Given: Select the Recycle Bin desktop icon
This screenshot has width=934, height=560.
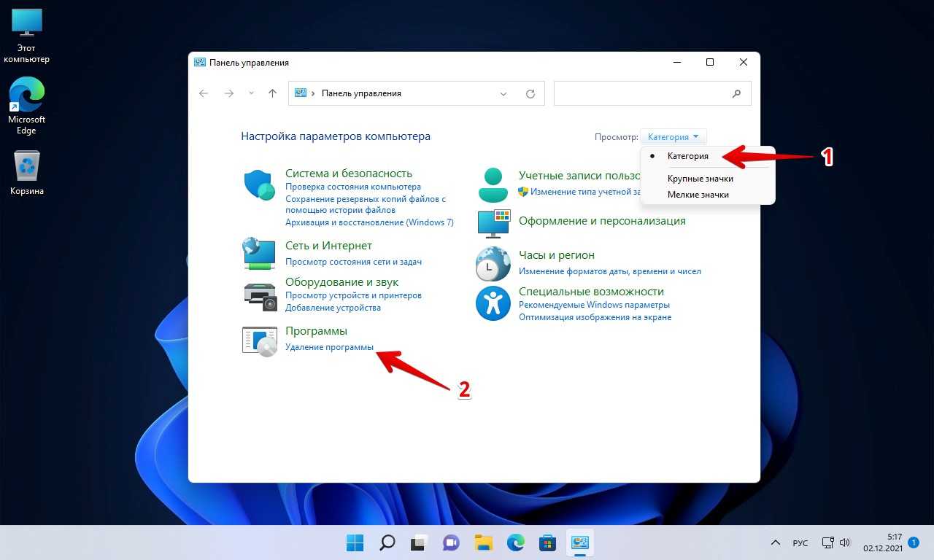Looking at the screenshot, I should click(27, 173).
